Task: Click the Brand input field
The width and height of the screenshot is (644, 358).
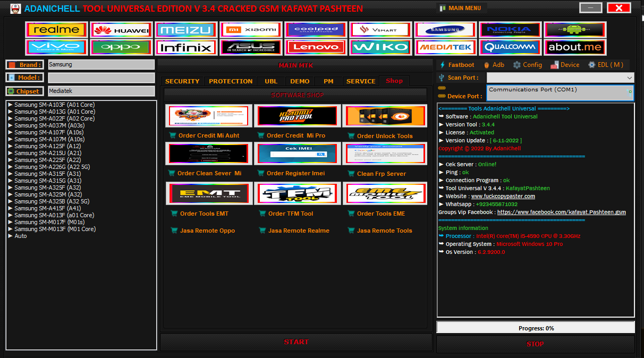Action: (101, 65)
